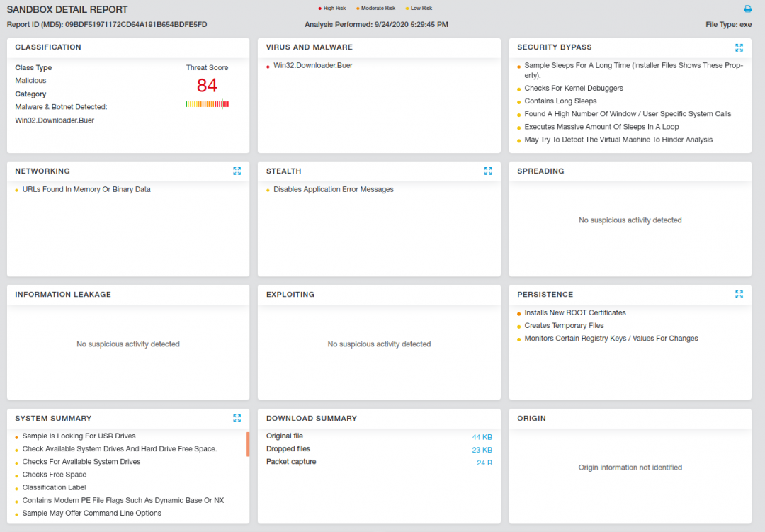
Task: Select 'Installs New ROOT Certificates' item
Action: 574,312
